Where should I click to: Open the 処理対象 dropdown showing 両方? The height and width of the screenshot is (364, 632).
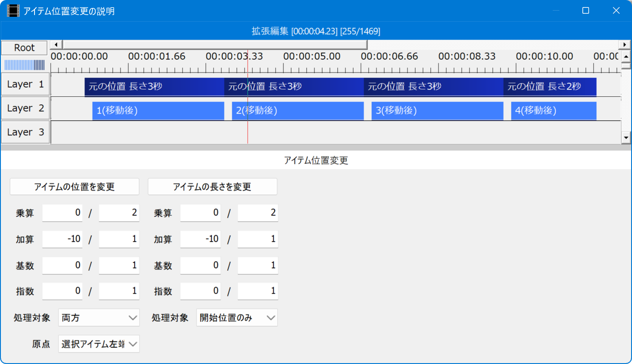point(99,318)
